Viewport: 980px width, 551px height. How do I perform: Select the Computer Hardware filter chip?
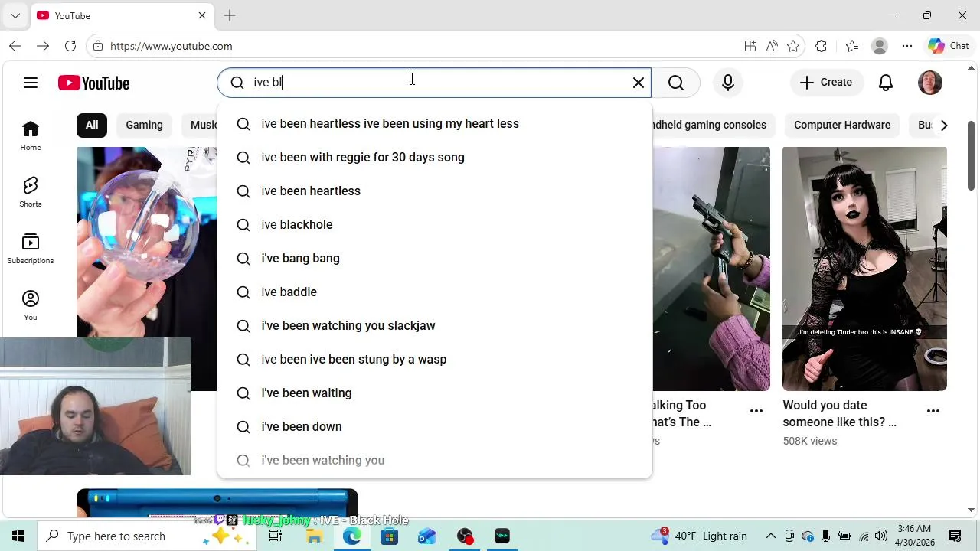[x=842, y=125]
